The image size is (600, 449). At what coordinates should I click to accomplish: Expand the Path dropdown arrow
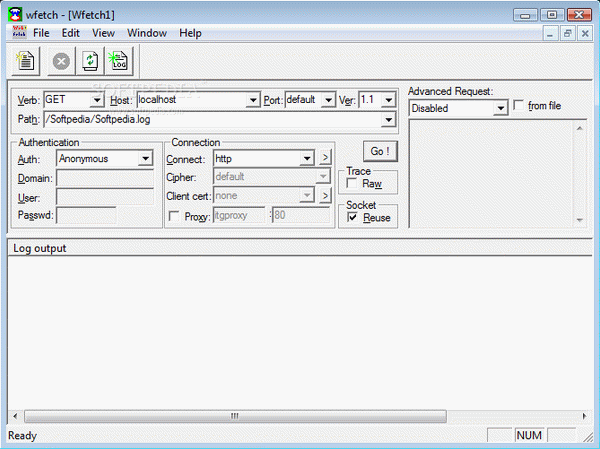(x=388, y=120)
